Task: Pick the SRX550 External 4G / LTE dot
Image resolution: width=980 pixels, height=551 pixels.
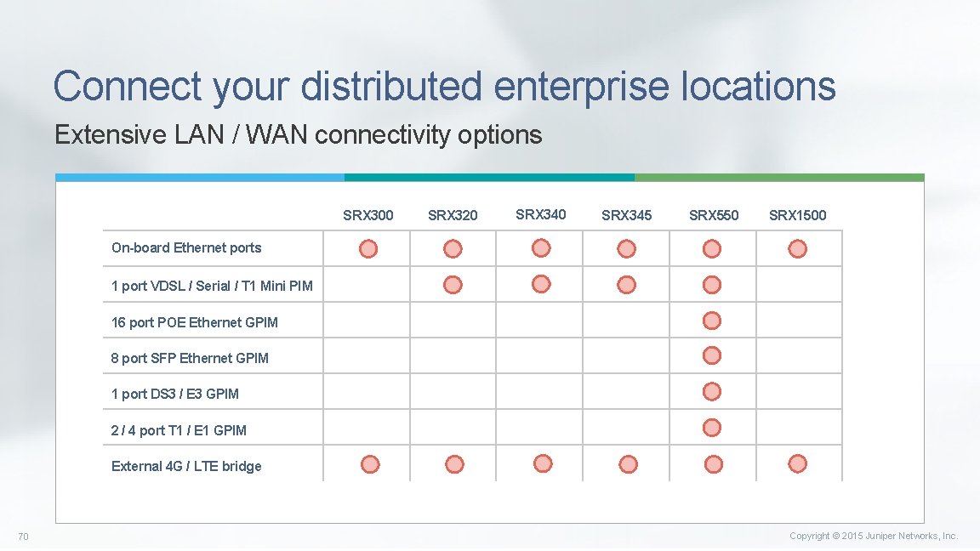Action: [714, 464]
